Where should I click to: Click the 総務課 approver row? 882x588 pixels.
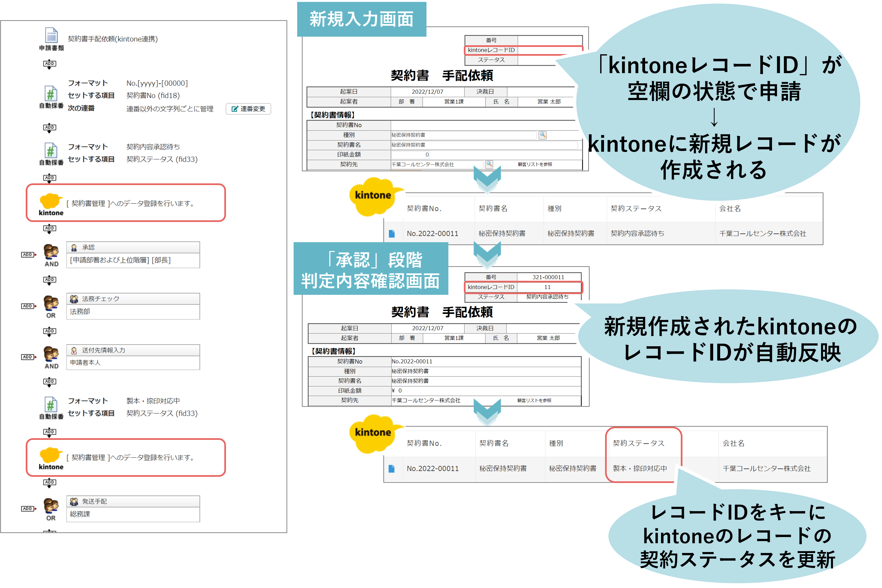tap(133, 514)
